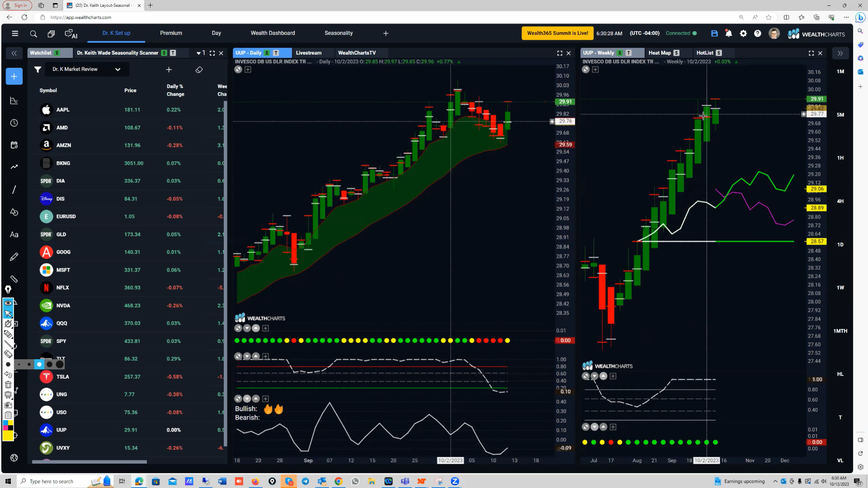
Task: Click Wealth365 Summit is Live! banner
Action: 557,33
